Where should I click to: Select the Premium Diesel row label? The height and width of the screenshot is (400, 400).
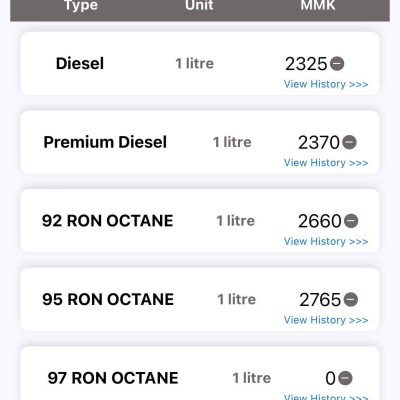[105, 142]
